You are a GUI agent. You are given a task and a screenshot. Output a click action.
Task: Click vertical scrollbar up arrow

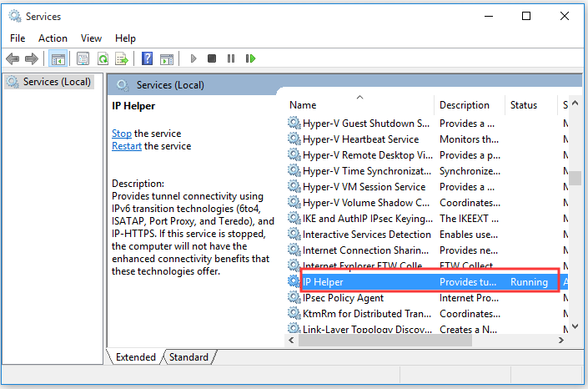tap(575, 103)
